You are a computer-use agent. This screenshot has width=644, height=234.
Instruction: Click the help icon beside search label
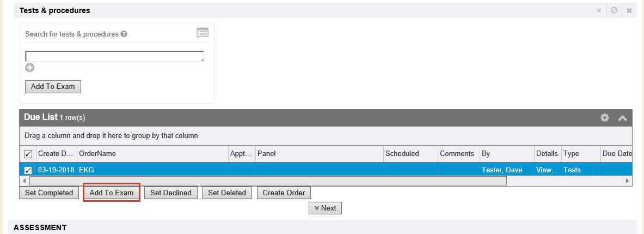124,34
